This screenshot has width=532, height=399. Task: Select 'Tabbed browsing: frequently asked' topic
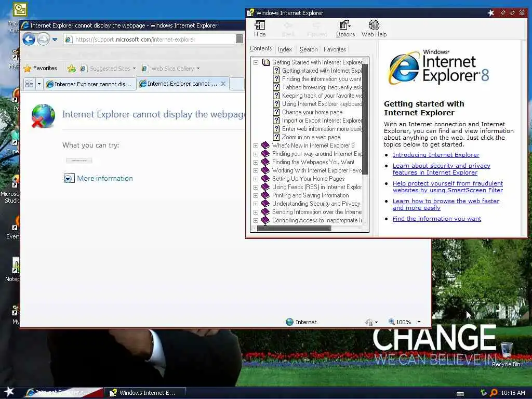(322, 87)
